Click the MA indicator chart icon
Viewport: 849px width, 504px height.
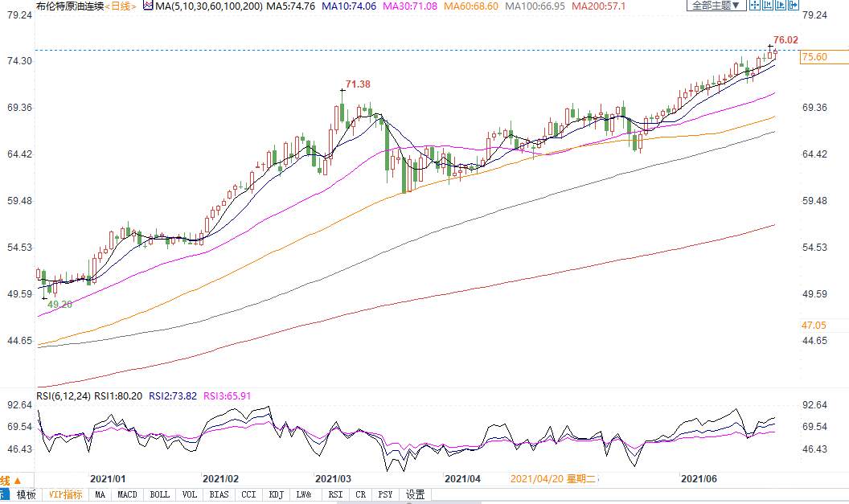[148, 6]
